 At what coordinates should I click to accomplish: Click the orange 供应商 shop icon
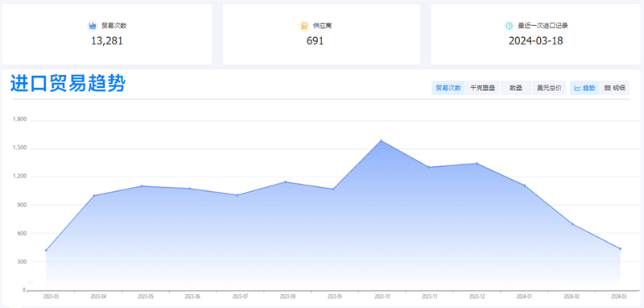(304, 26)
